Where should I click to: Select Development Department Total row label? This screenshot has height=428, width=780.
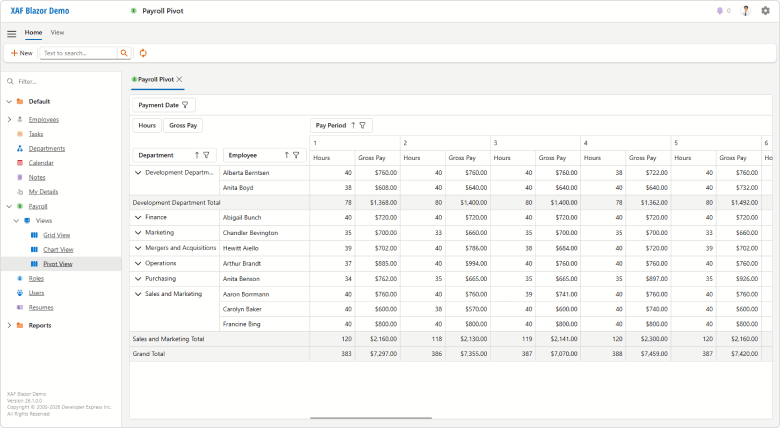pyautogui.click(x=176, y=203)
